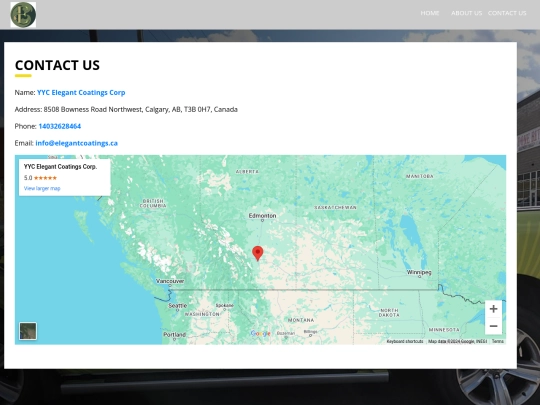Click the red location pin on map

[258, 253]
